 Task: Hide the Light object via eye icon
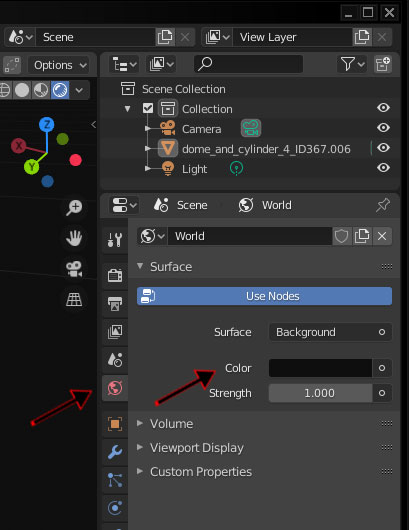pos(383,168)
